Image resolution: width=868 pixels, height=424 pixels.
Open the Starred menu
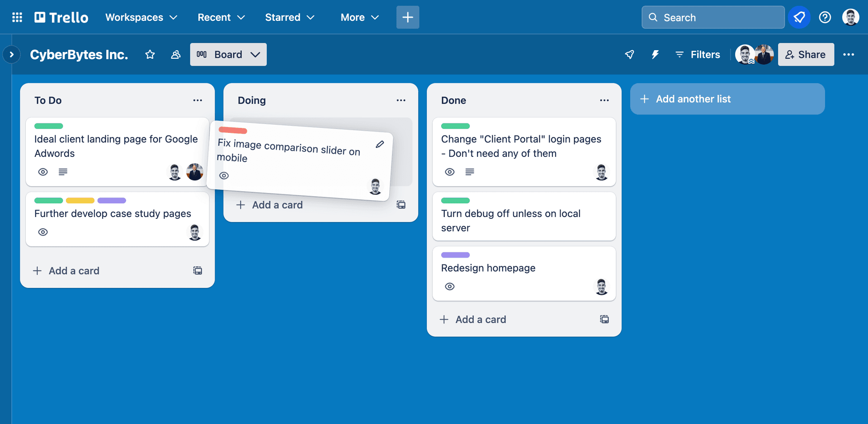290,17
